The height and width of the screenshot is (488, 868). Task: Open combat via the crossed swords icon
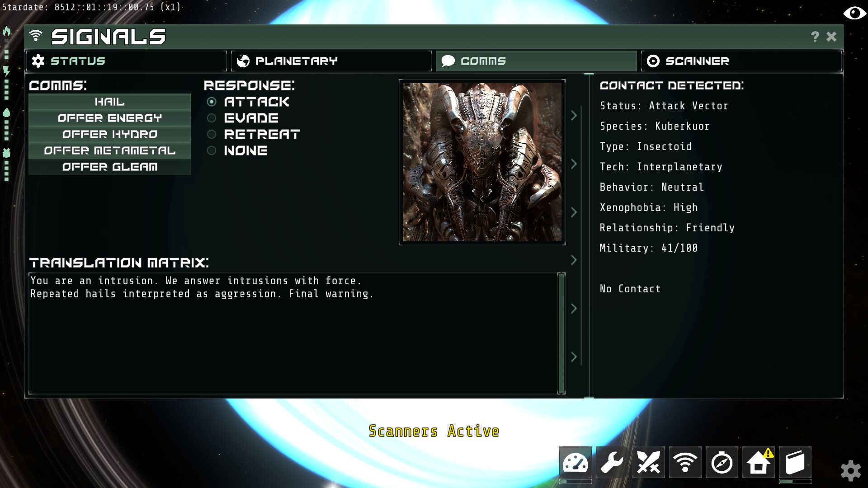[x=648, y=463]
